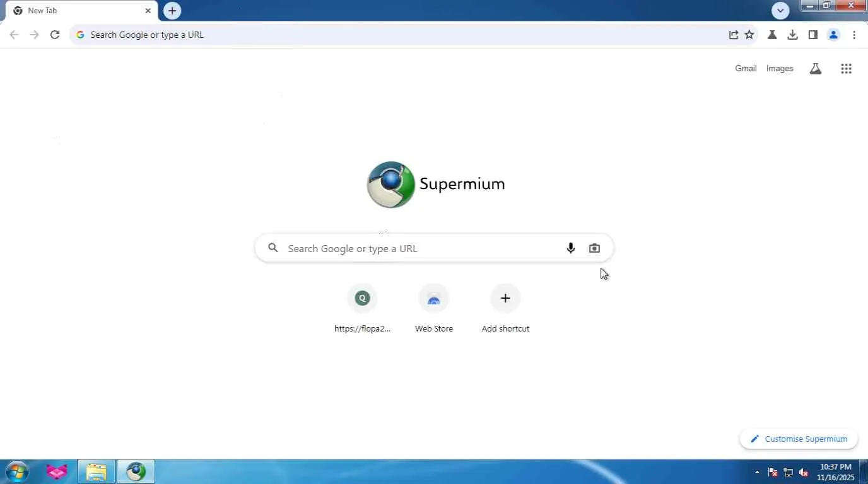868x484 pixels.
Task: Open a new tab with plus button
Action: [172, 11]
